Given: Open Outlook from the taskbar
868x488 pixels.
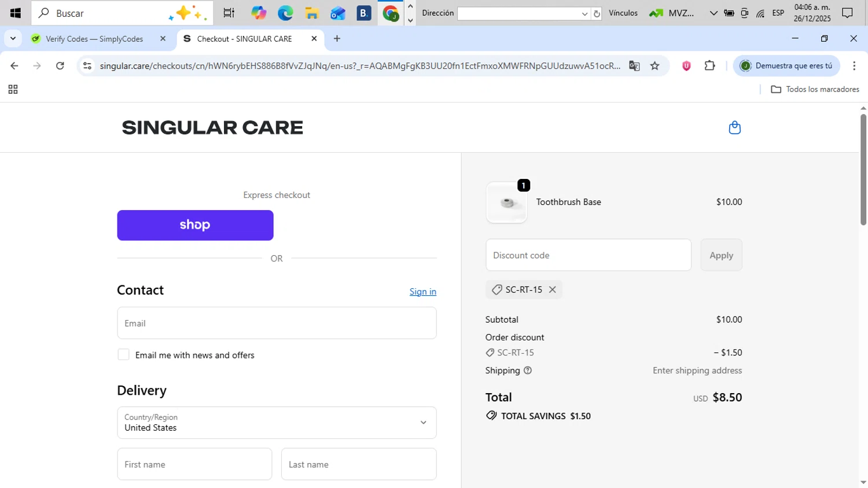Looking at the screenshot, I should (338, 13).
